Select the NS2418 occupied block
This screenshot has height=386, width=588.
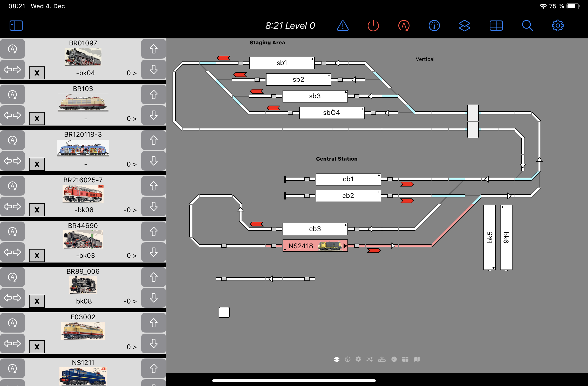[x=315, y=246]
